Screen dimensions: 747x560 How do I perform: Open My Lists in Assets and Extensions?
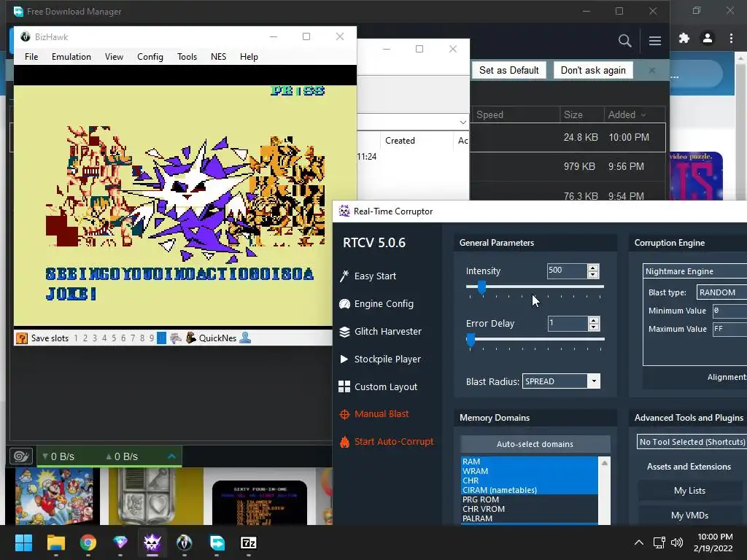(689, 491)
